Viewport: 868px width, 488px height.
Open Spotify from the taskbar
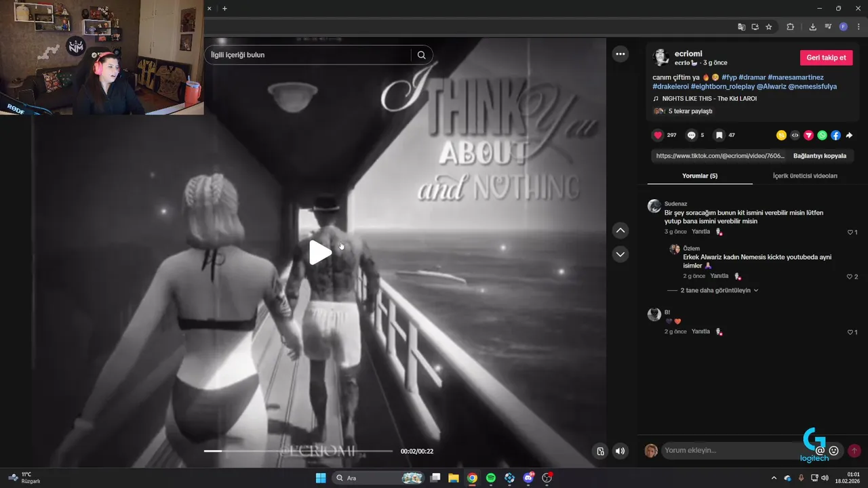[x=491, y=478]
